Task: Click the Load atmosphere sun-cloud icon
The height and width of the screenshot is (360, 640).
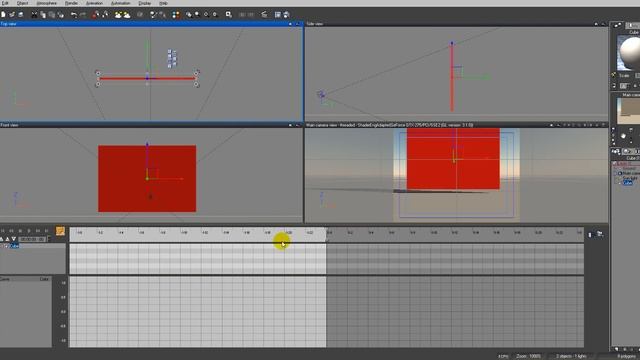Action: pyautogui.click(x=118, y=15)
